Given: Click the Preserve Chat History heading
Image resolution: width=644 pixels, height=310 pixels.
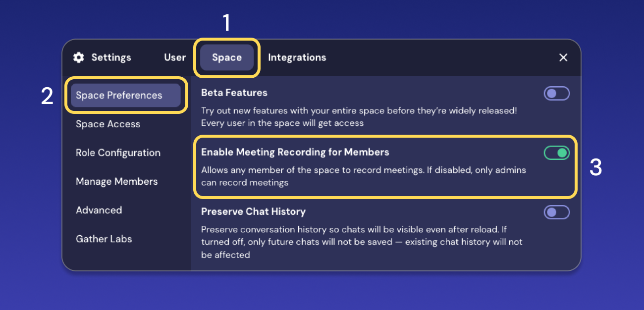Looking at the screenshot, I should pos(253,211).
